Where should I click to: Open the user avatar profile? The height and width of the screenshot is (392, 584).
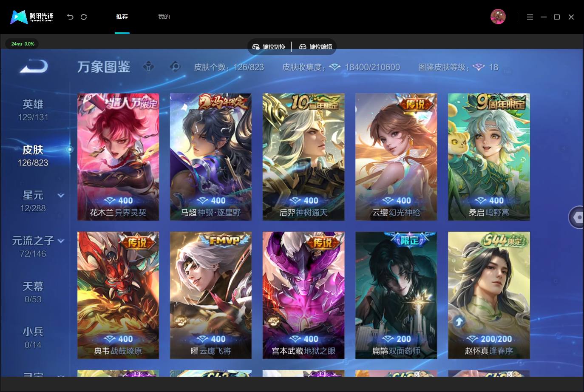(x=498, y=17)
